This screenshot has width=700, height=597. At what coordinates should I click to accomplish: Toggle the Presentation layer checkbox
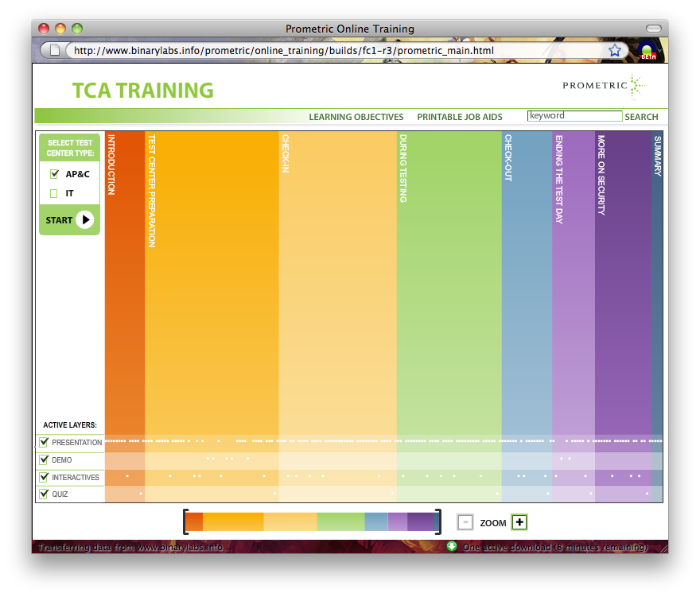pos(44,442)
